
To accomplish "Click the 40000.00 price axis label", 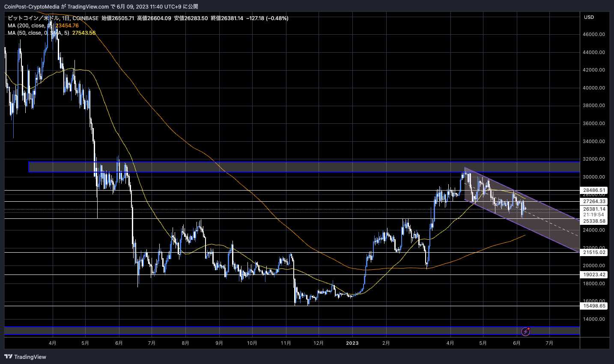I will click(x=594, y=88).
